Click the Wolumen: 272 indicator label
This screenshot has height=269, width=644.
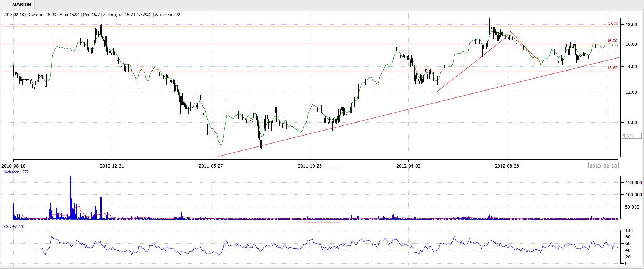click(x=16, y=172)
